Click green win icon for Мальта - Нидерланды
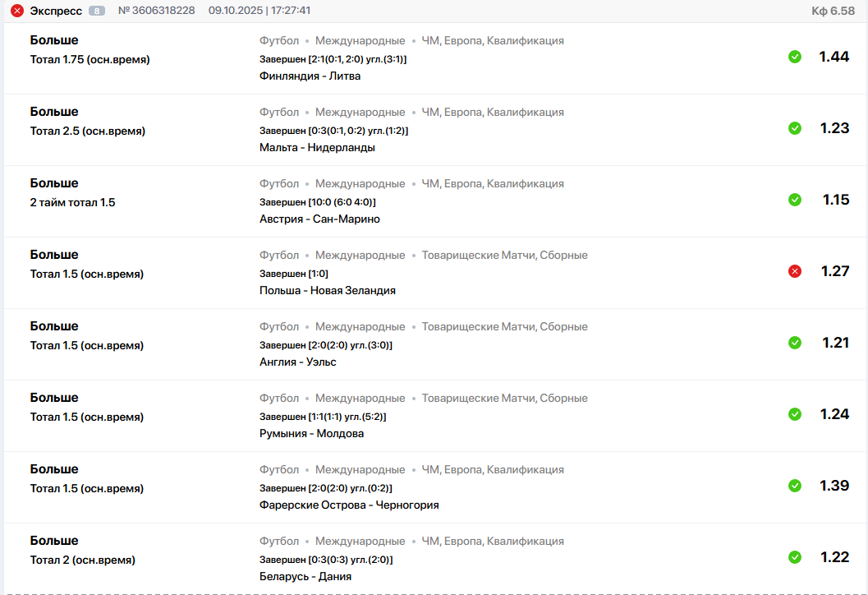 [795, 128]
